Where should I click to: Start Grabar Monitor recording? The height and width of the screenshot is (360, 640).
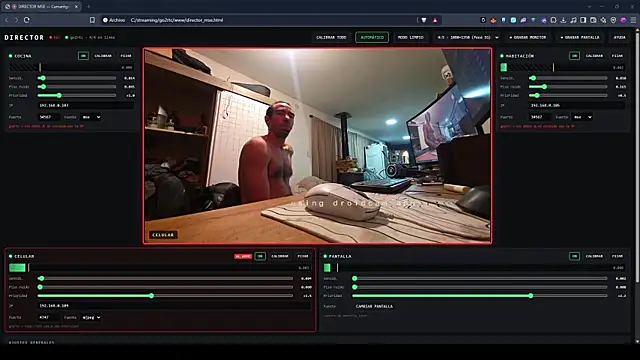pos(528,37)
